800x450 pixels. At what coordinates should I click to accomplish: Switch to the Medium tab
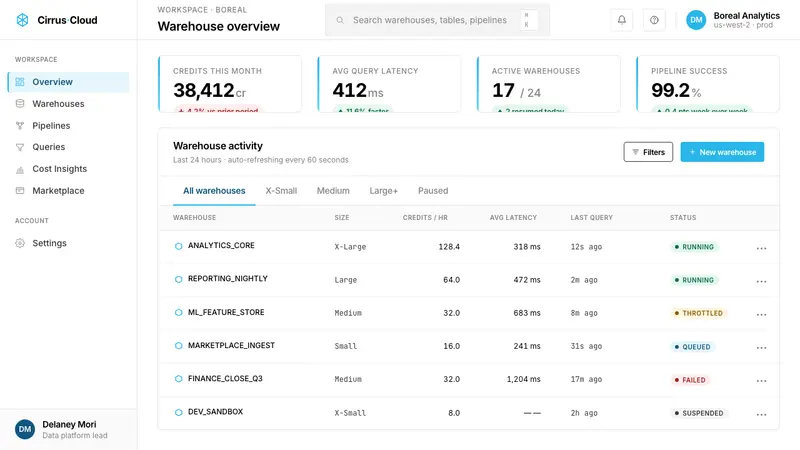coord(333,191)
